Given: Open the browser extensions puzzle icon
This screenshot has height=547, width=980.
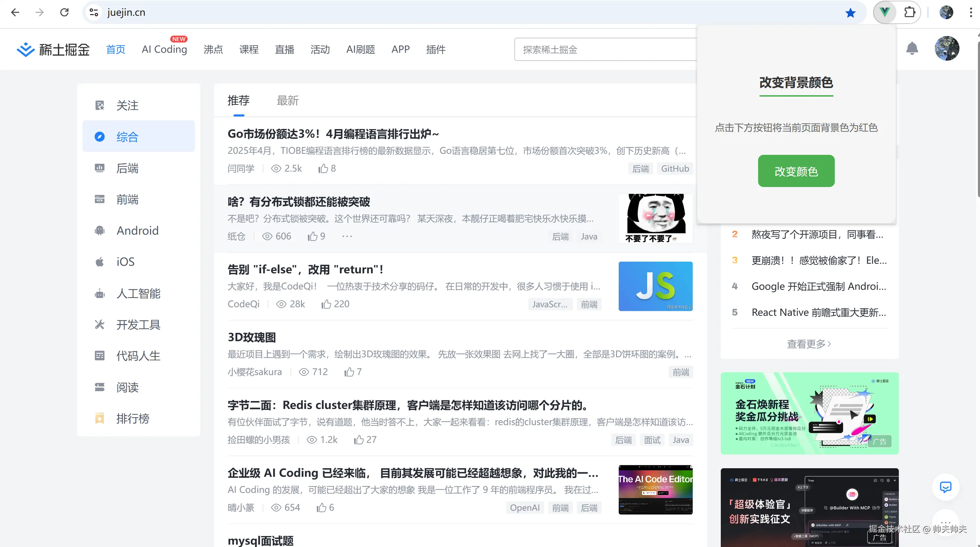Looking at the screenshot, I should 909,13.
